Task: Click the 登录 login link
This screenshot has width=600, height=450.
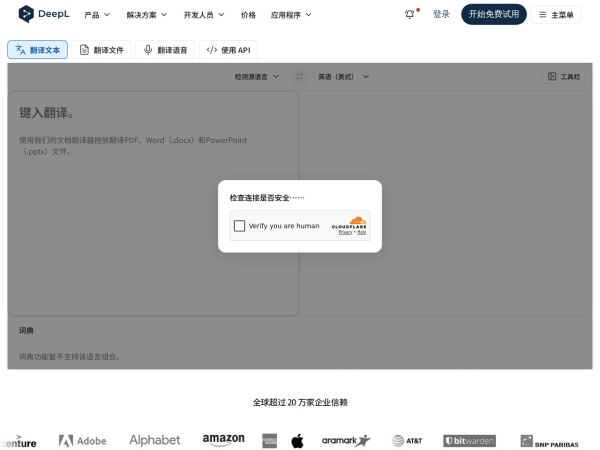Action: (441, 15)
